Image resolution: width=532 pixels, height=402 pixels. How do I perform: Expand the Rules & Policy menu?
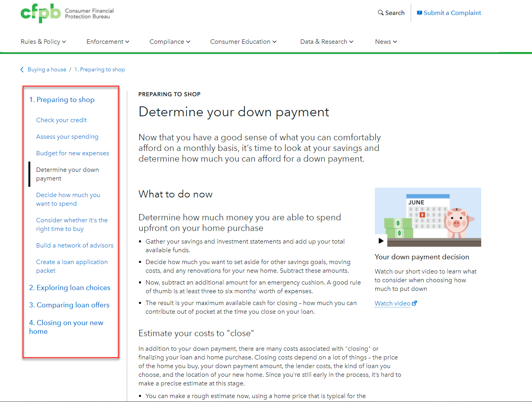point(43,42)
